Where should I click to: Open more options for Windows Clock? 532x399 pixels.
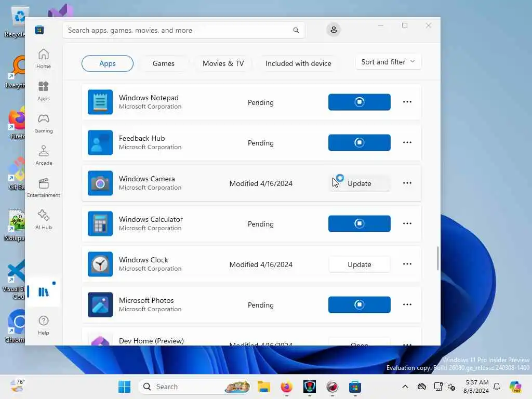(x=407, y=264)
